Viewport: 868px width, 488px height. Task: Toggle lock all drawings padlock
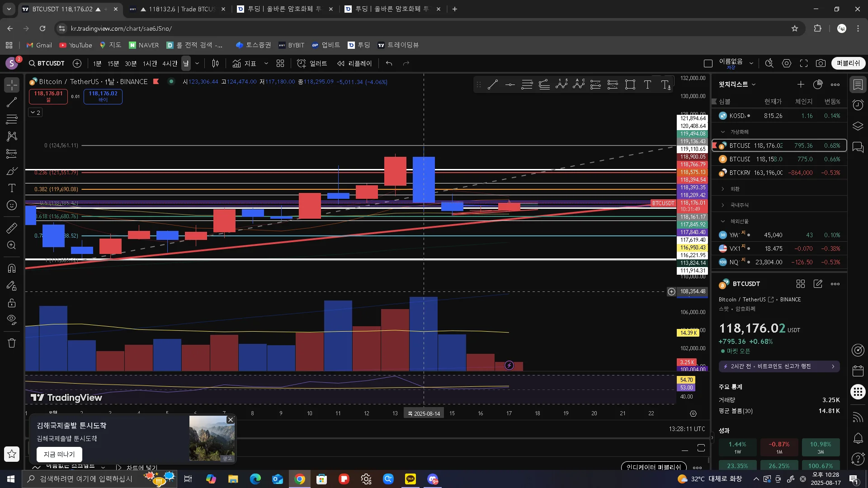click(12, 303)
